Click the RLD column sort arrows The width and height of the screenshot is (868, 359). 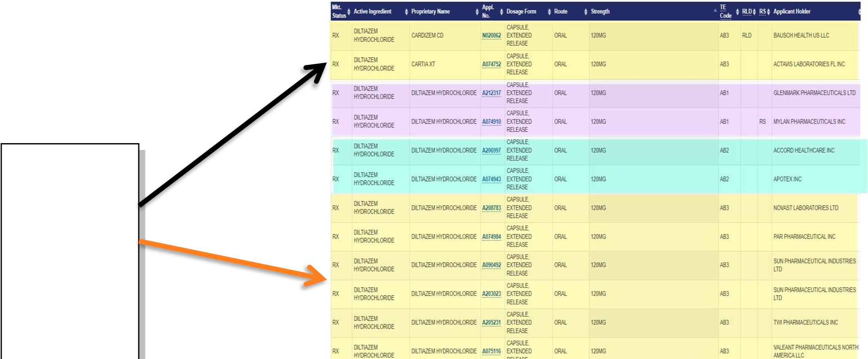pyautogui.click(x=754, y=12)
